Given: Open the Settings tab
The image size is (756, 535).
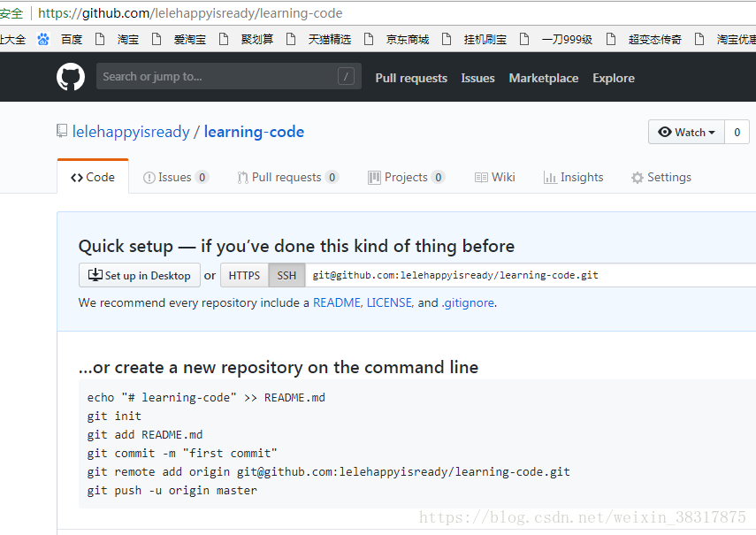Looking at the screenshot, I should (x=661, y=178).
